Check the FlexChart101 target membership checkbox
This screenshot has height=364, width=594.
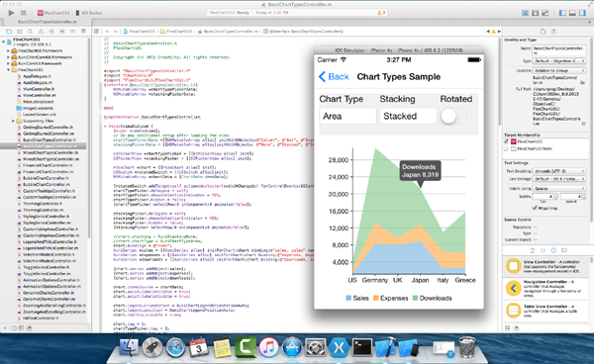coord(506,141)
